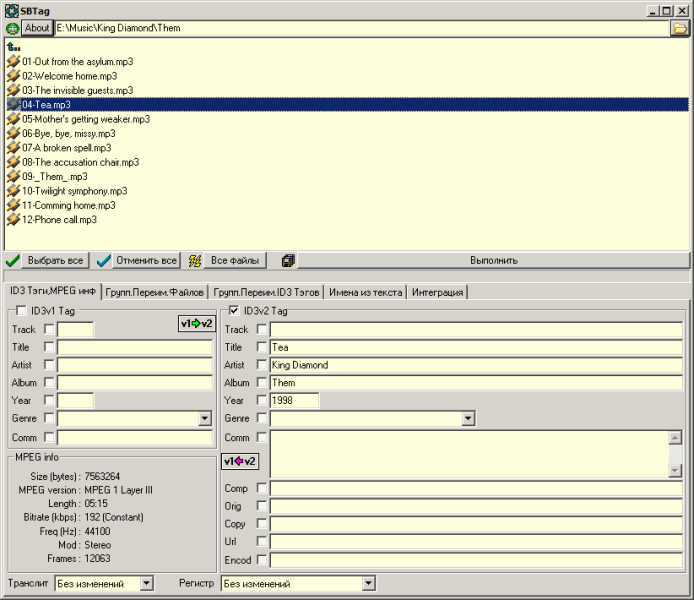The width and height of the screenshot is (694, 600).
Task: Go up one directory level icon
Action: [x=14, y=46]
